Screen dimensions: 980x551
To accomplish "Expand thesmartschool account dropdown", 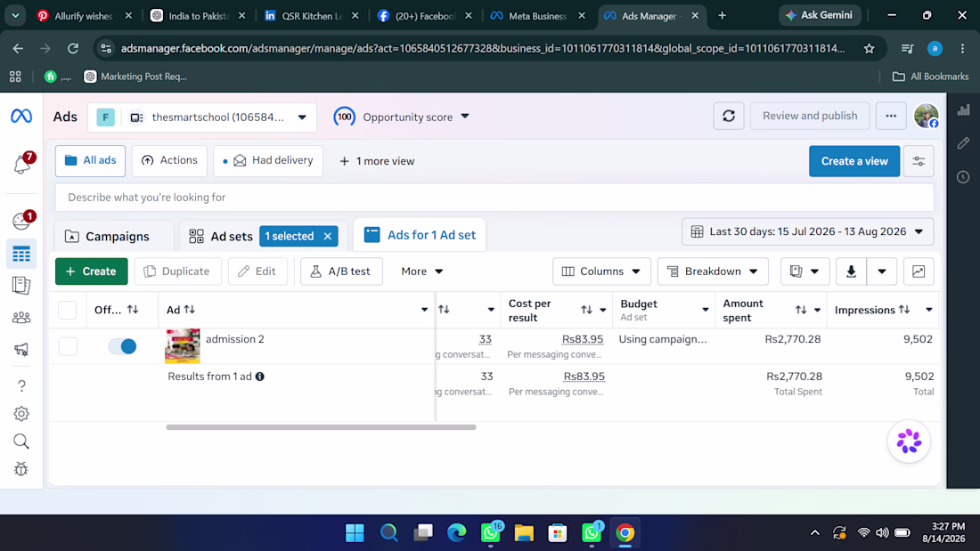I will point(202,117).
